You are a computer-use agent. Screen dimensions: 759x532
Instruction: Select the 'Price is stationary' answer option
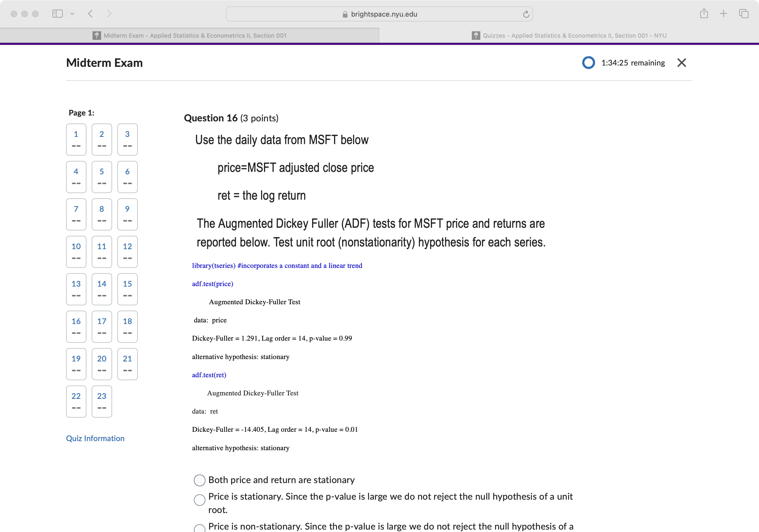[200, 500]
